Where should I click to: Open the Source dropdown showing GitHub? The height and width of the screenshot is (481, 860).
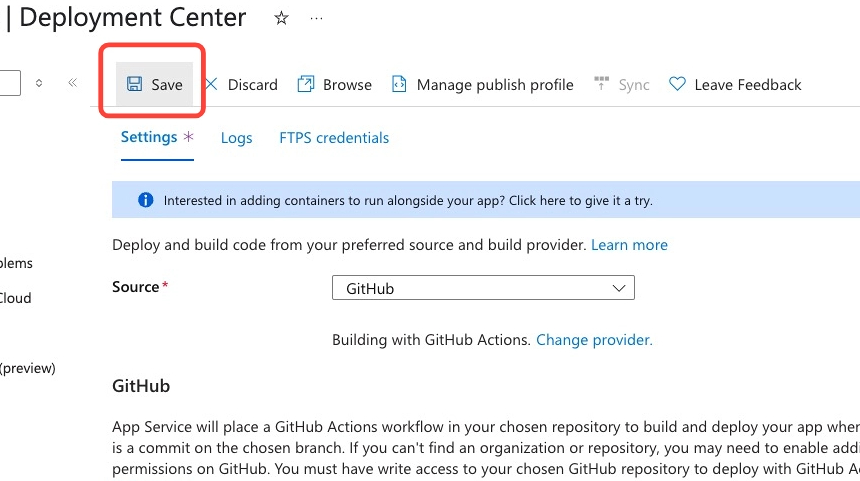[x=483, y=288]
